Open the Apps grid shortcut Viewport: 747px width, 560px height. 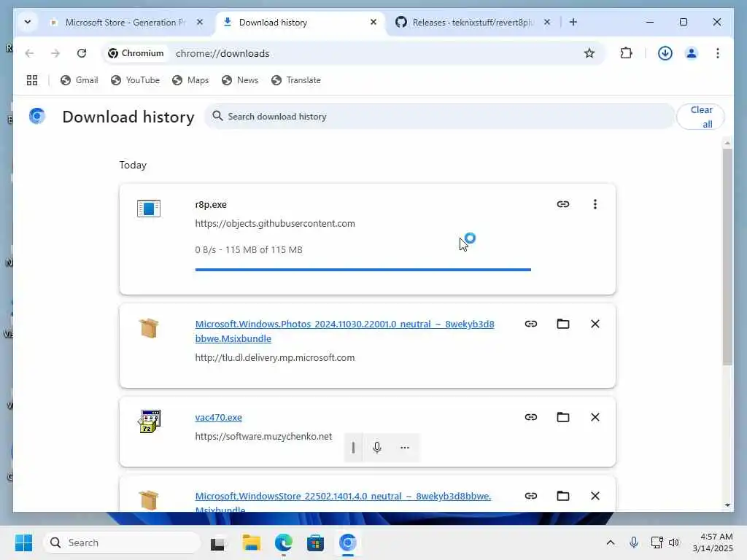click(32, 80)
